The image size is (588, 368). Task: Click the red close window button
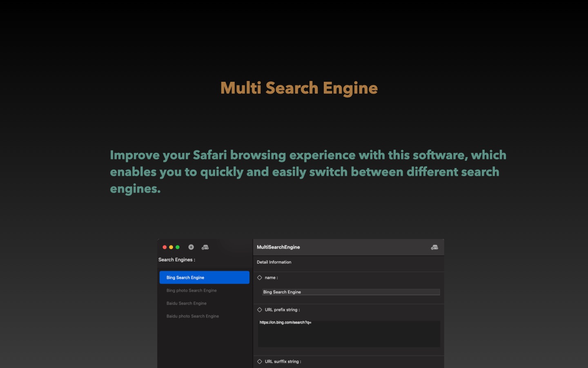pyautogui.click(x=165, y=247)
